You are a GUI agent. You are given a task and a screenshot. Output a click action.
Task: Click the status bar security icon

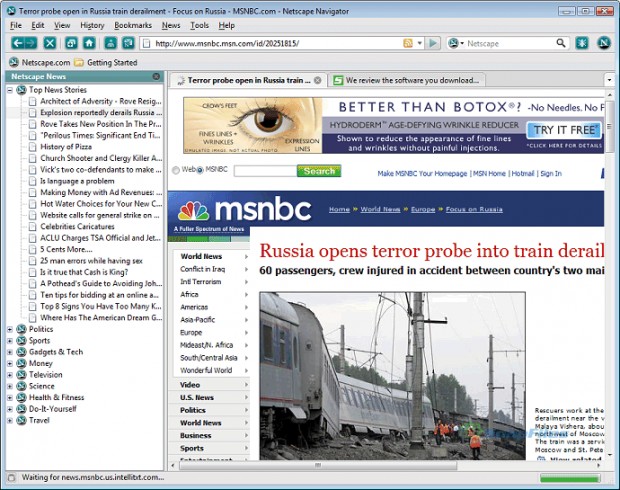click(x=11, y=478)
